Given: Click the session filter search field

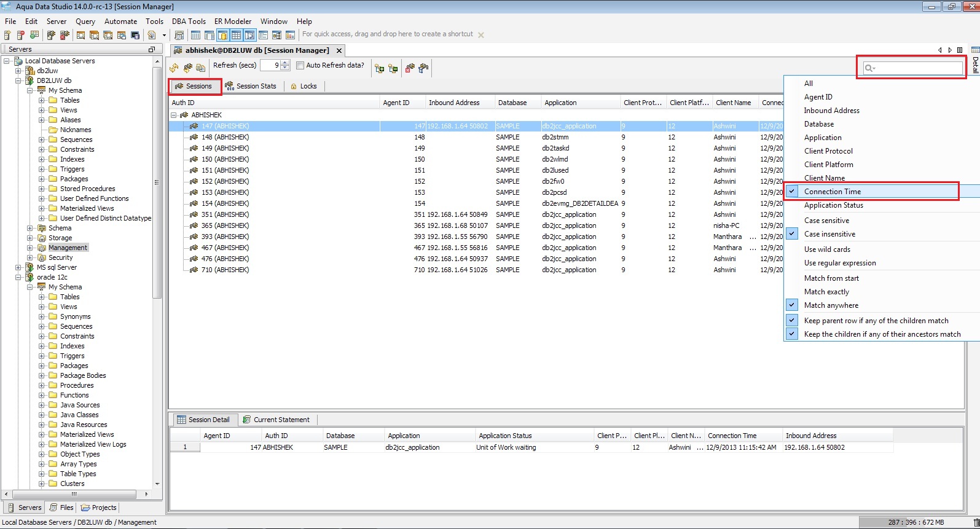Looking at the screenshot, I should [x=913, y=68].
